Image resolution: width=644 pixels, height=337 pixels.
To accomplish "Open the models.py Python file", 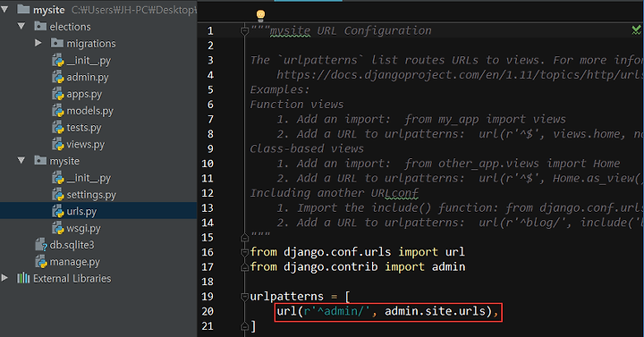I will point(89,111).
